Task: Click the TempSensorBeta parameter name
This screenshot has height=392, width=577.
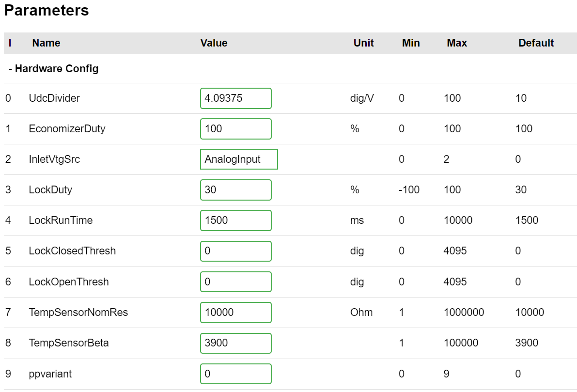Action: click(x=69, y=343)
